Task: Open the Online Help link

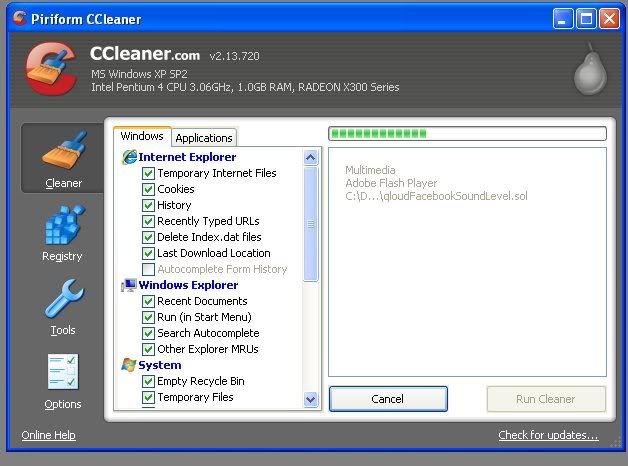Action: pos(48,435)
